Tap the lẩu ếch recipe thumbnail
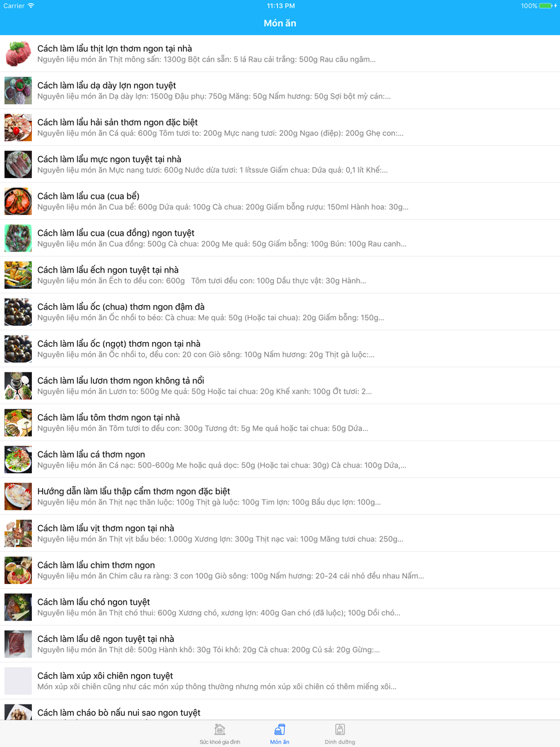 coord(18,275)
